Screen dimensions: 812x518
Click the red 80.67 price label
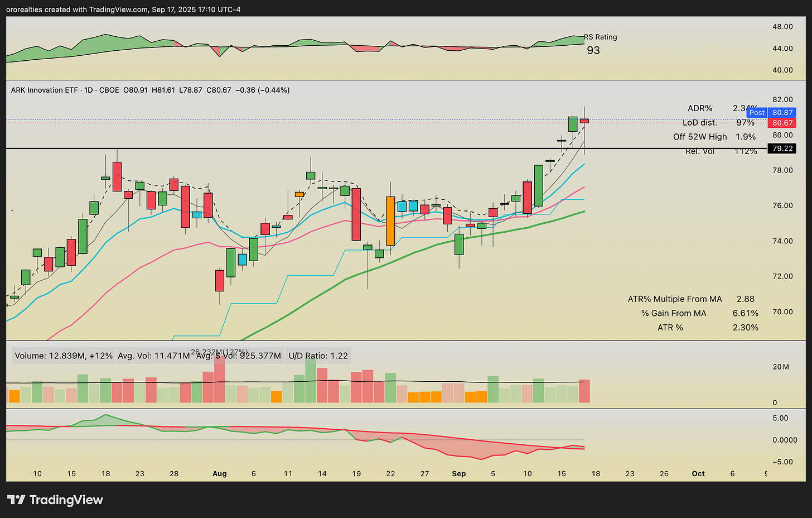click(x=782, y=123)
